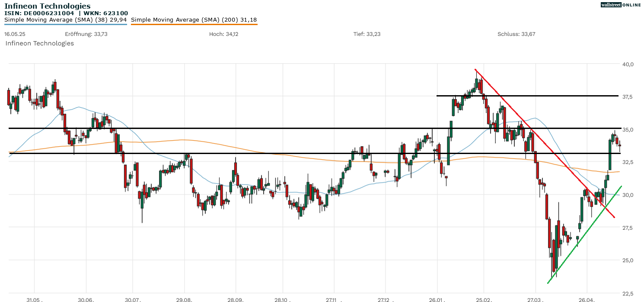The image size is (644, 302).
Task: Toggle the middle horizontal support line
Action: click(259, 128)
